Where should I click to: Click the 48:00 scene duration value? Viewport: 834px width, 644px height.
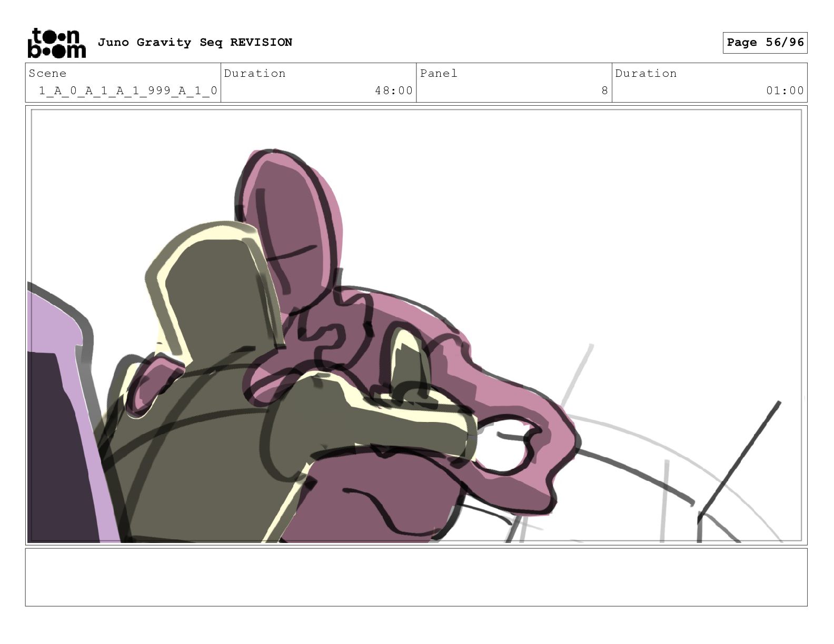394,90
